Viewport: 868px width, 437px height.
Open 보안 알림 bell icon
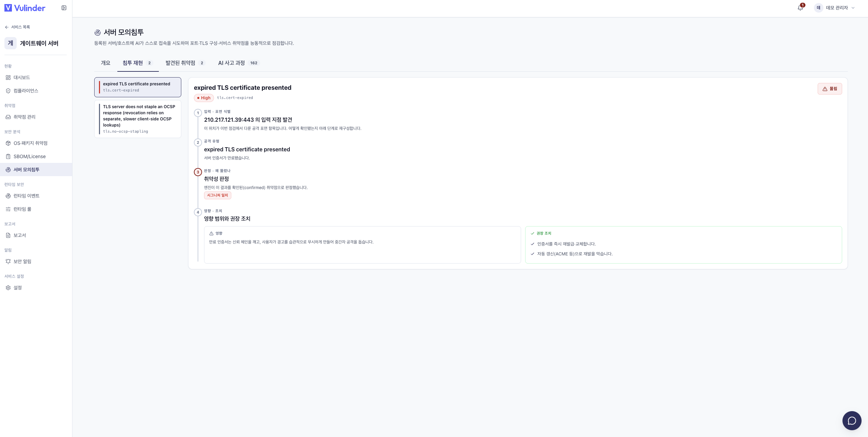click(x=8, y=262)
